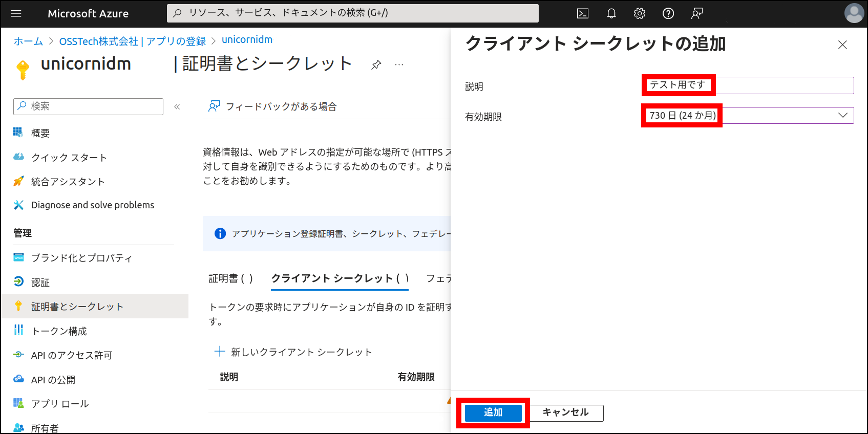Select the クライアント シークレット tab
Screen dimensions: 868x434
pos(340,278)
